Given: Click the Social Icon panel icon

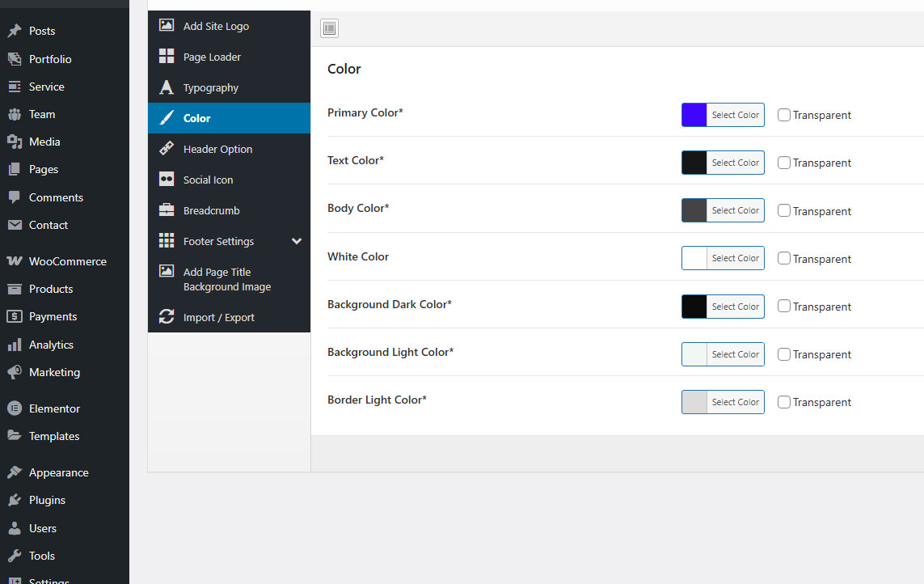Looking at the screenshot, I should pyautogui.click(x=167, y=180).
